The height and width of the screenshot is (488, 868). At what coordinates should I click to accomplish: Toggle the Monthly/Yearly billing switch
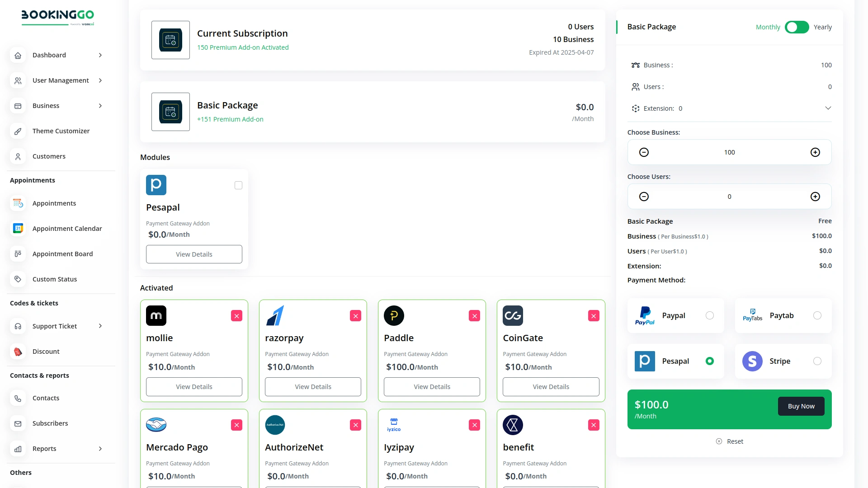tap(796, 27)
